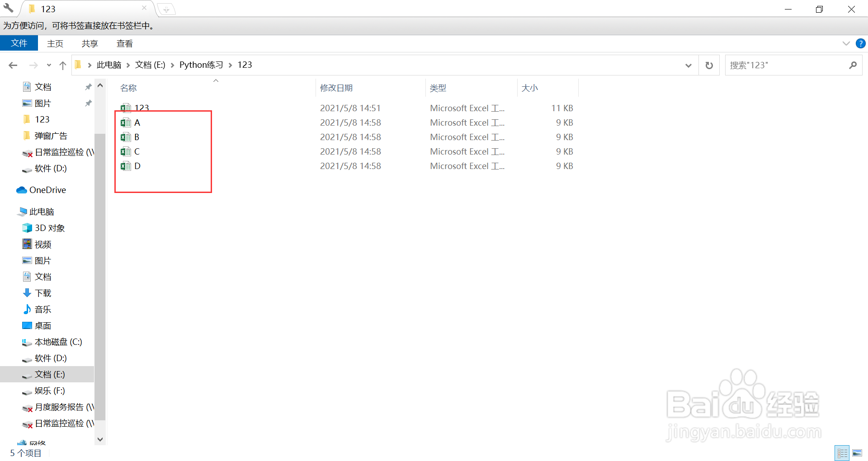Sort by the 名称 column header
This screenshot has width=868, height=461.
click(128, 88)
